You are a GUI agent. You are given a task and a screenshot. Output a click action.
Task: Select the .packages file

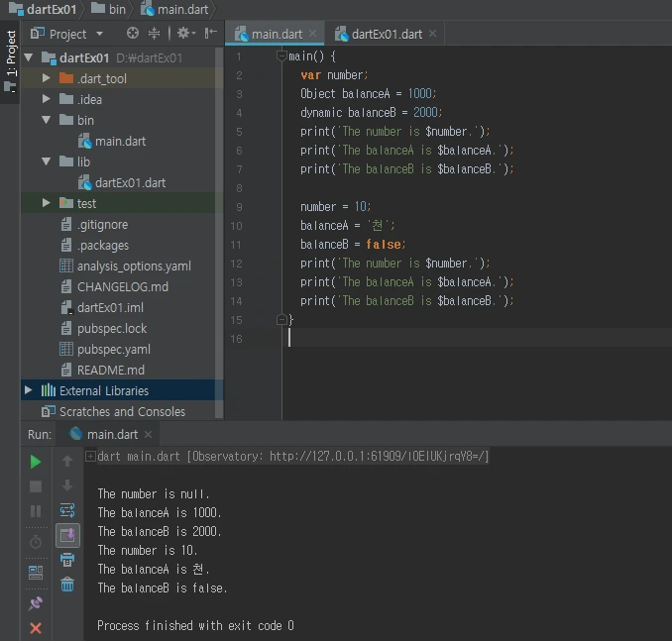coord(94,245)
